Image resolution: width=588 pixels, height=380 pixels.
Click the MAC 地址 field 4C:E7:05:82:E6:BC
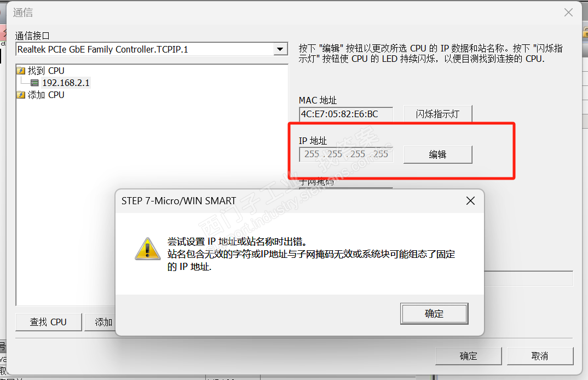tap(346, 114)
